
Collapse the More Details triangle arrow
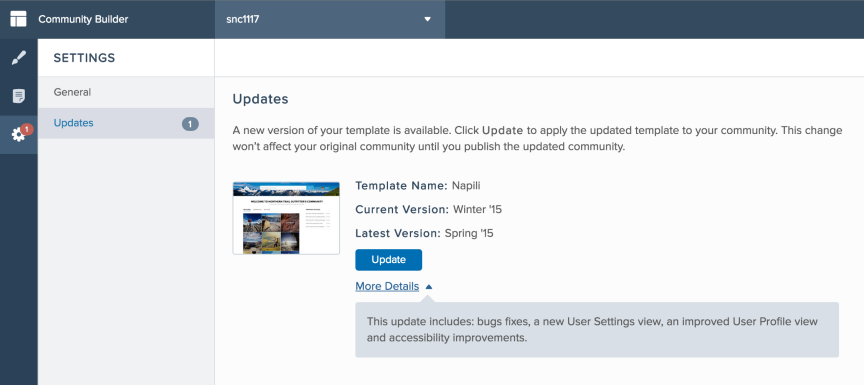tap(429, 286)
